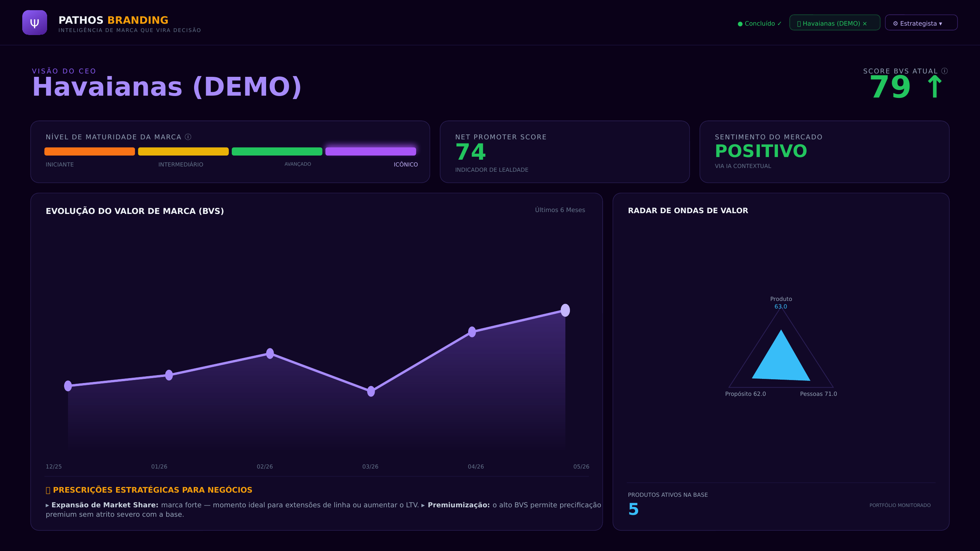Click the Expansão de Market Share prescription
Viewport: 980px width, 551px height.
[x=232, y=505]
